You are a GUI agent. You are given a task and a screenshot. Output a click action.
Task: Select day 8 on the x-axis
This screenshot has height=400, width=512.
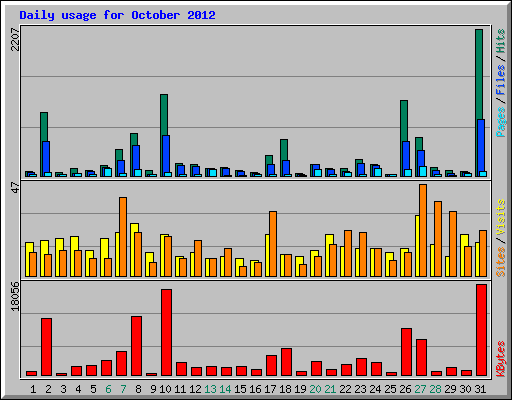click(138, 389)
